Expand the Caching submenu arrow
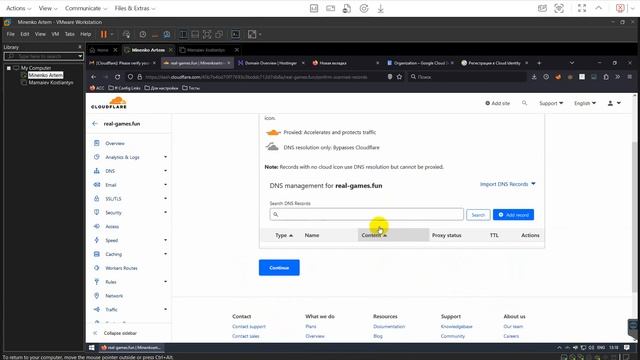The height and width of the screenshot is (360, 640). pyautogui.click(x=166, y=254)
